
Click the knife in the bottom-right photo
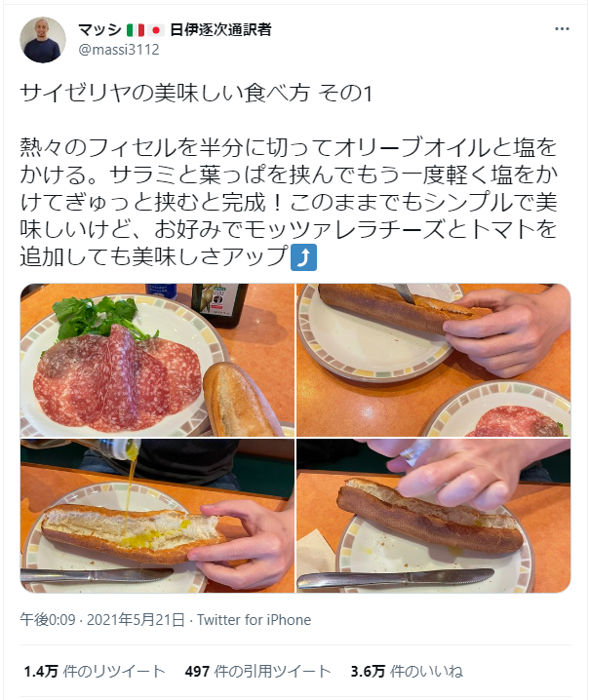[x=395, y=578]
